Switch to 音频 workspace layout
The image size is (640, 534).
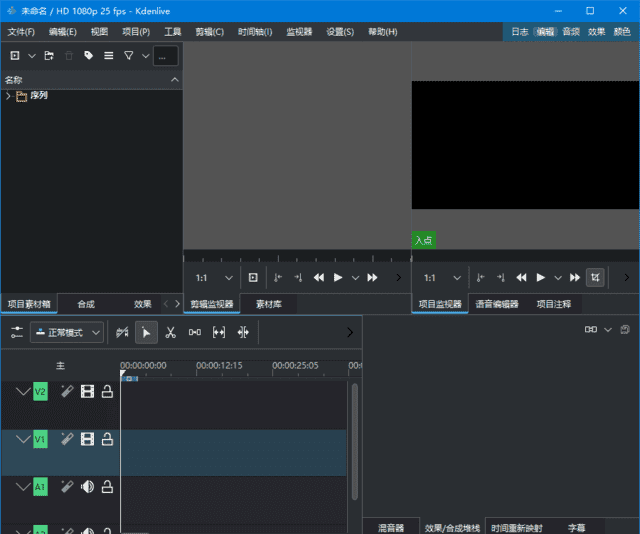click(x=571, y=32)
